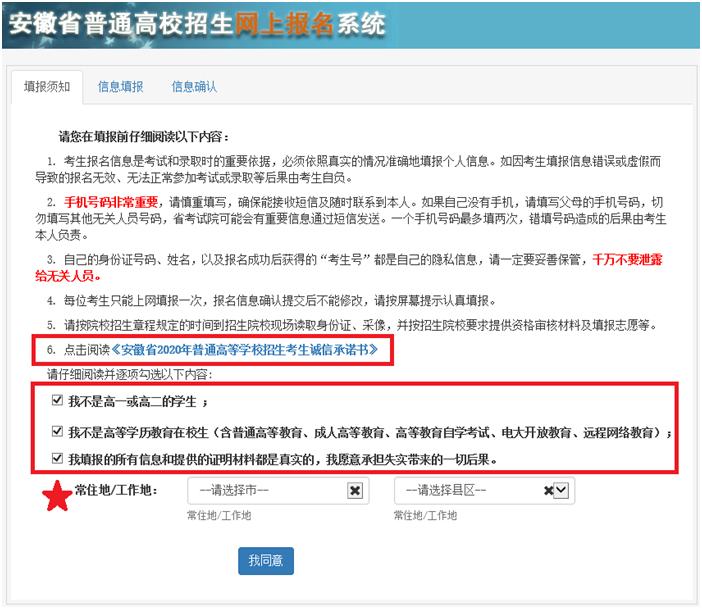The height and width of the screenshot is (609, 702).
Task: Click the red 手机号码非常重要 notice text
Action: pos(110,203)
